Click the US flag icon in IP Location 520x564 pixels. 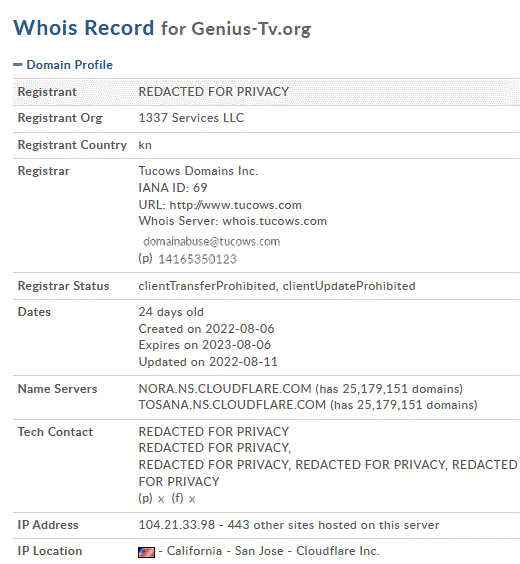click(x=146, y=552)
